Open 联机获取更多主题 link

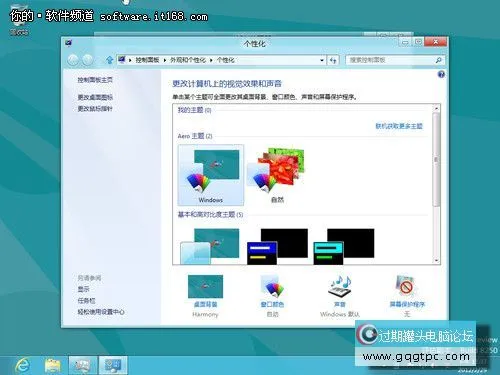[x=399, y=126]
